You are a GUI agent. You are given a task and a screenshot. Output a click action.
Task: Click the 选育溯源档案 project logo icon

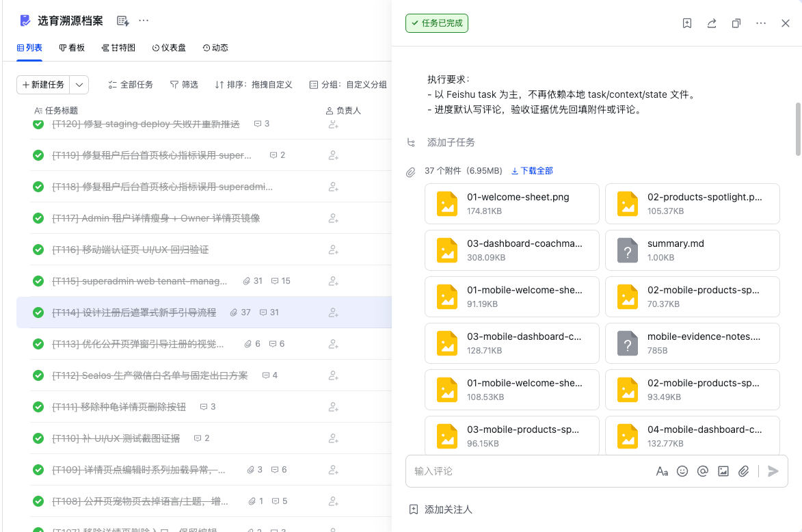coord(25,21)
